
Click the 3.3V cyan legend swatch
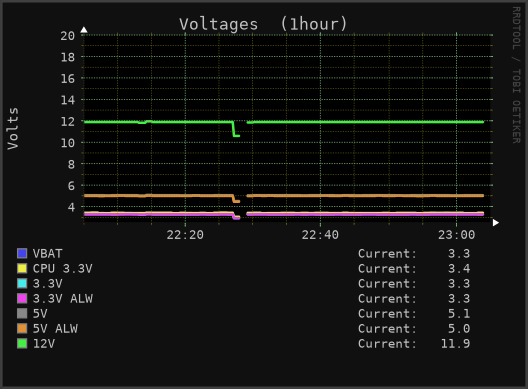pos(22,283)
